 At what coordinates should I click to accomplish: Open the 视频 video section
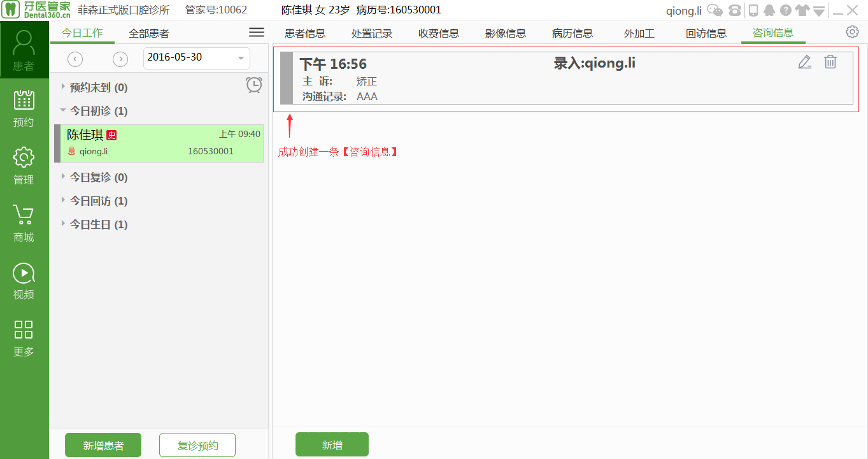click(24, 280)
